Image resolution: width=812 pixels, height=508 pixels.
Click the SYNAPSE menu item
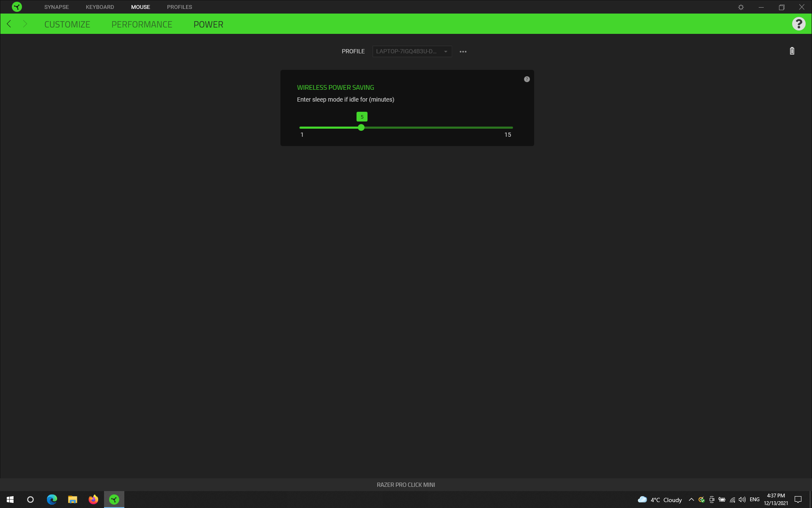pos(57,7)
